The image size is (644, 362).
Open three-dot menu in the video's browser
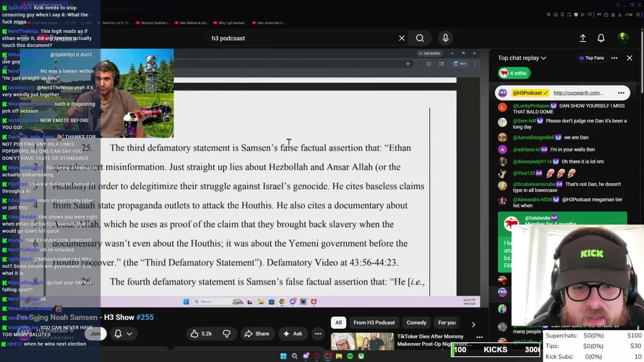(474, 63)
